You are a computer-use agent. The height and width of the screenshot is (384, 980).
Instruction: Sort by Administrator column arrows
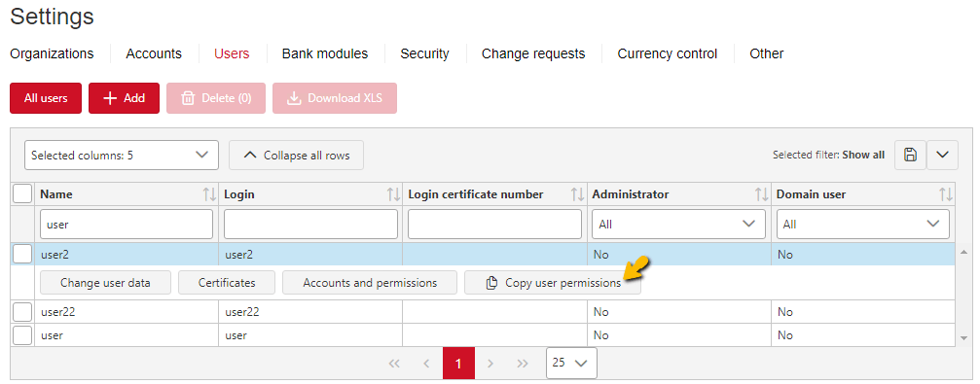[761, 194]
